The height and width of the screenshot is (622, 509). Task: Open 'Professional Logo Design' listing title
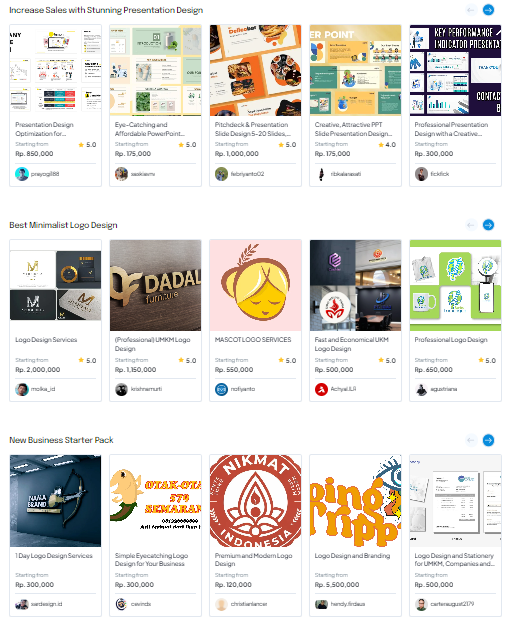(451, 340)
